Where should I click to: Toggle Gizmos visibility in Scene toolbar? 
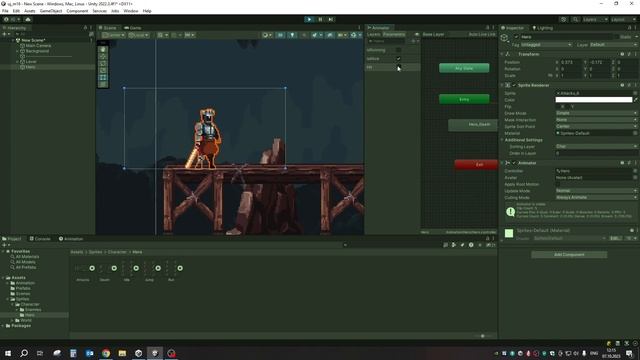[353, 35]
